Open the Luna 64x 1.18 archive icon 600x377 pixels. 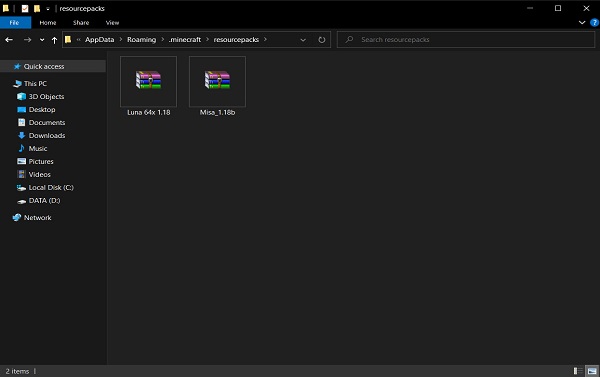pyautogui.click(x=148, y=80)
